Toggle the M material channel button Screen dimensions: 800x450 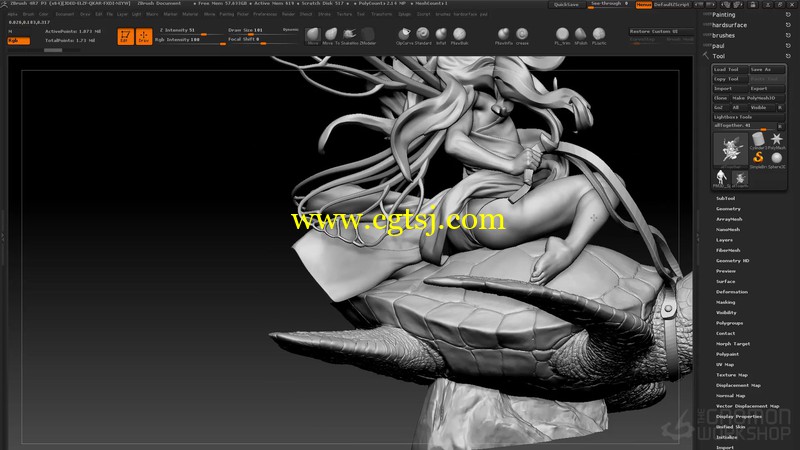[x=11, y=31]
